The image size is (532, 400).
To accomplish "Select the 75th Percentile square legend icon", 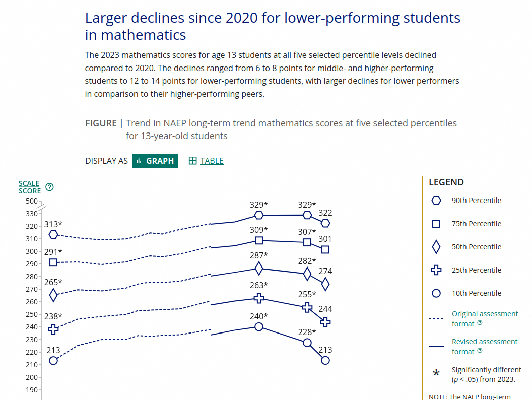I will point(436,224).
